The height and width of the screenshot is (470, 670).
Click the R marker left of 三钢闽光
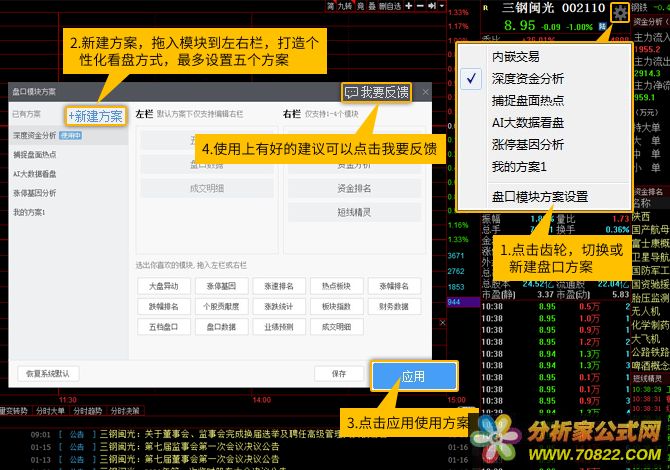(x=486, y=8)
